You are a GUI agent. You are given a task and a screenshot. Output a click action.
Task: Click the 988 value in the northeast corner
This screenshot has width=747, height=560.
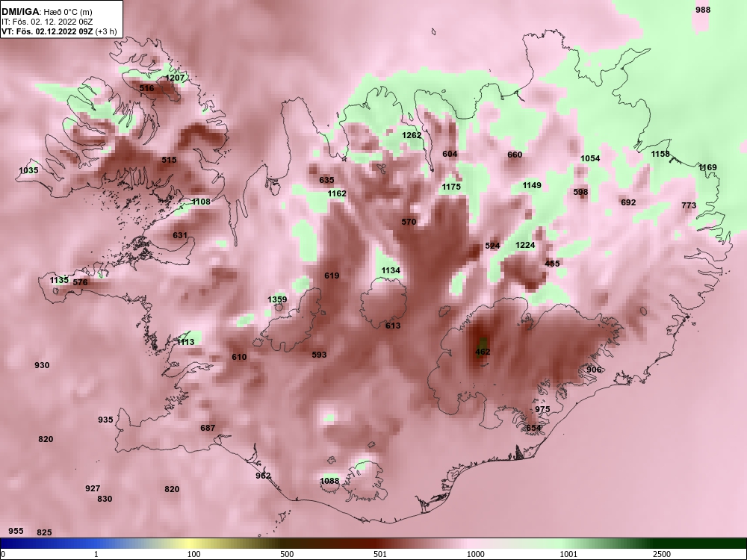pos(703,10)
